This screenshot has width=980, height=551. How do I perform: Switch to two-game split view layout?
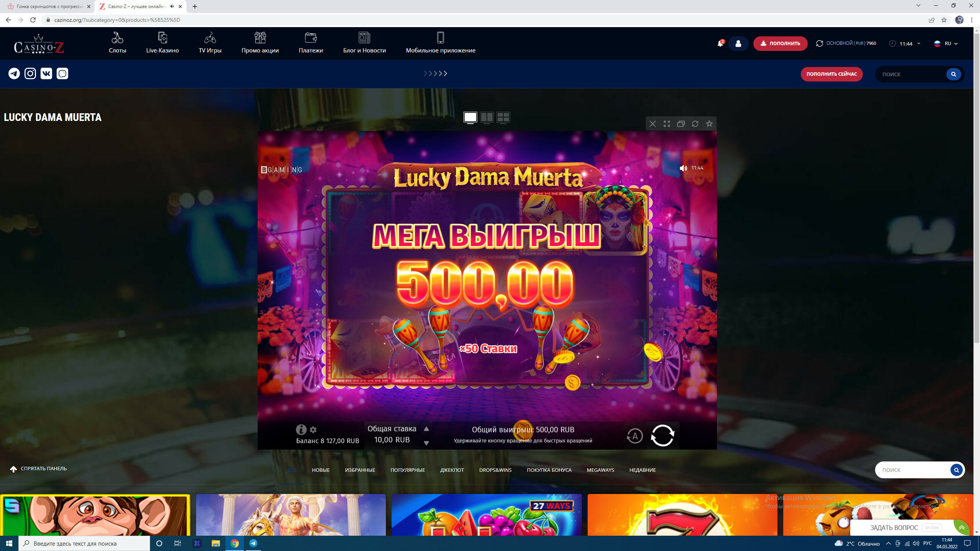click(487, 117)
